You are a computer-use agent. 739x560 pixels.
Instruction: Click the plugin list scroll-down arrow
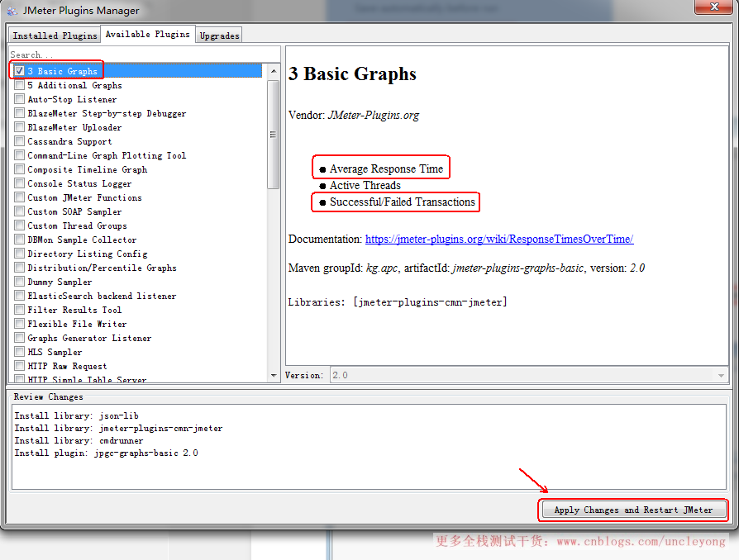[x=274, y=375]
